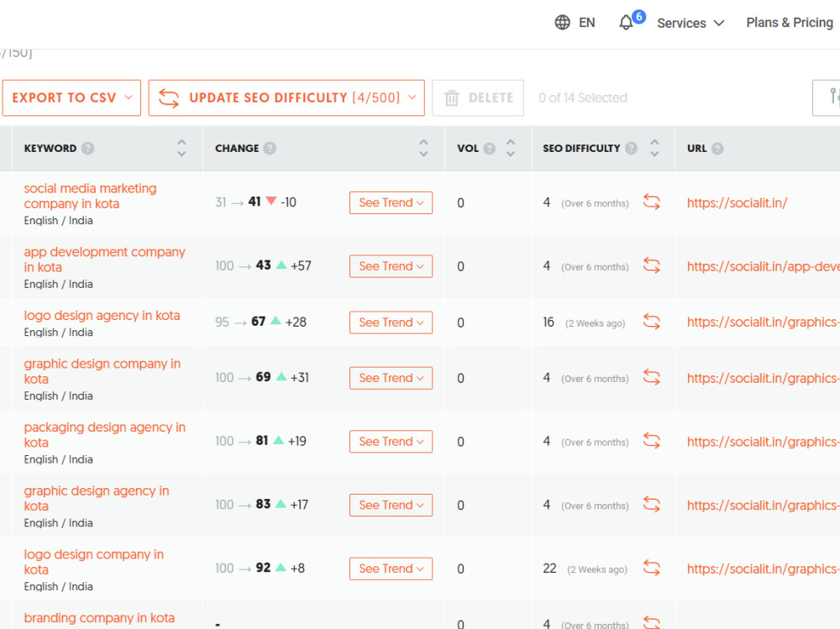This screenshot has height=629, width=840.
Task: Open keyword app development company in kota
Action: coord(104,259)
